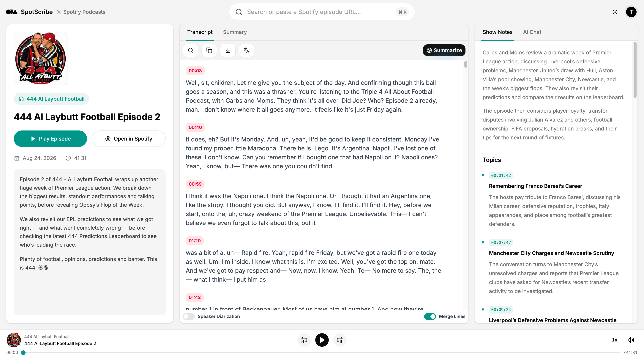Click the player bar podcast thumbnail
644x359 pixels.
(13, 340)
